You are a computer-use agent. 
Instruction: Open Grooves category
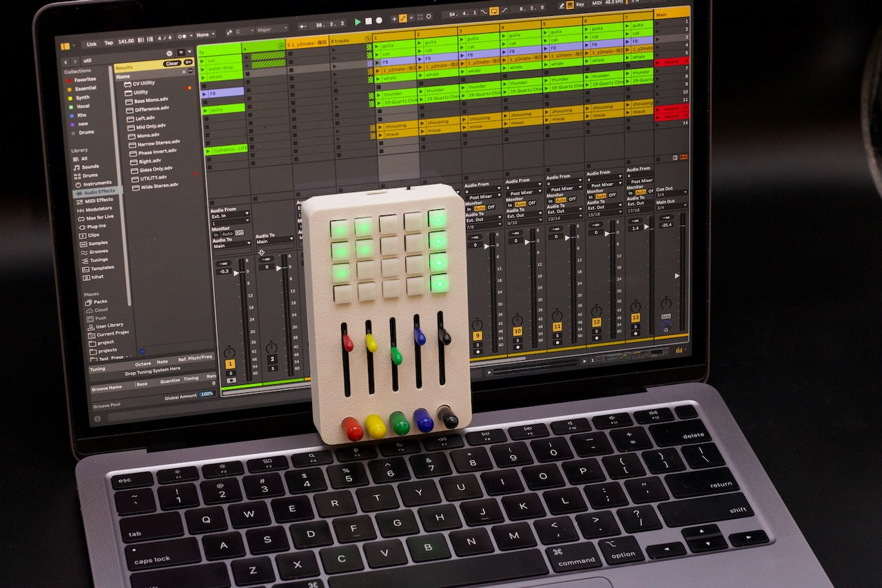click(94, 252)
